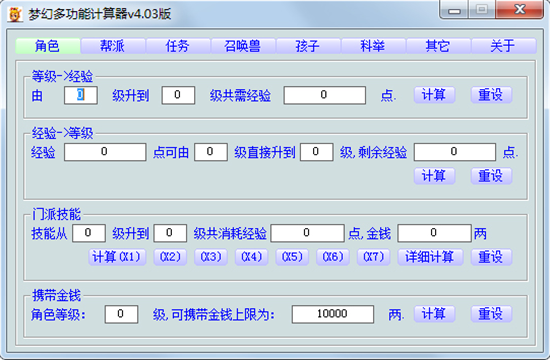550x360 pixels.
Task: Click the 级共需经验 result field
Action: pos(325,95)
